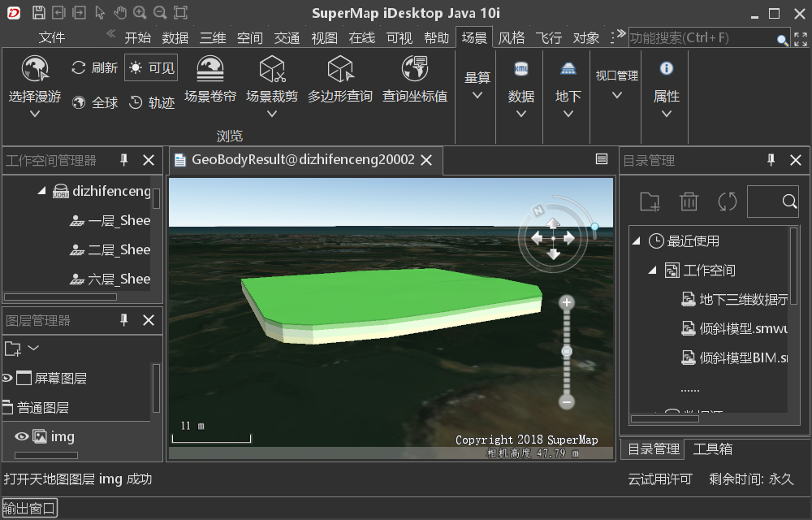
Task: Open the 视口管理 dropdown
Action: tap(617, 95)
